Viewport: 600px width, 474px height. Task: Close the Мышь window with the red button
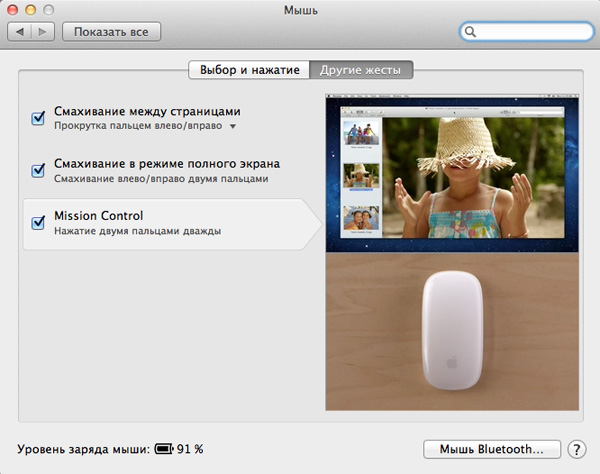click(14, 10)
